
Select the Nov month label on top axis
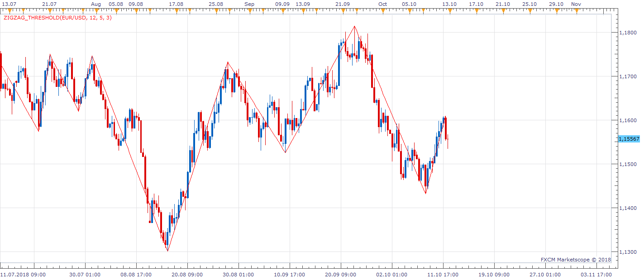[576, 4]
